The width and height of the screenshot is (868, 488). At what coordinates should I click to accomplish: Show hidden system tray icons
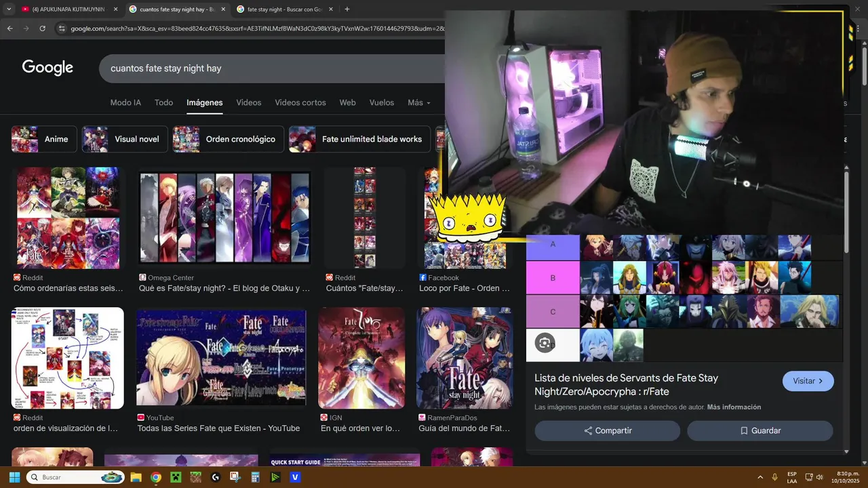(x=759, y=477)
